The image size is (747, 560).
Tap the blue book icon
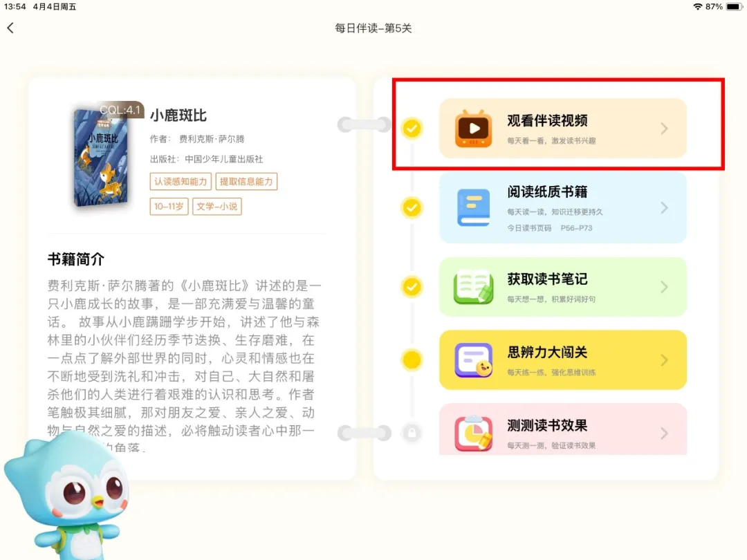point(473,207)
